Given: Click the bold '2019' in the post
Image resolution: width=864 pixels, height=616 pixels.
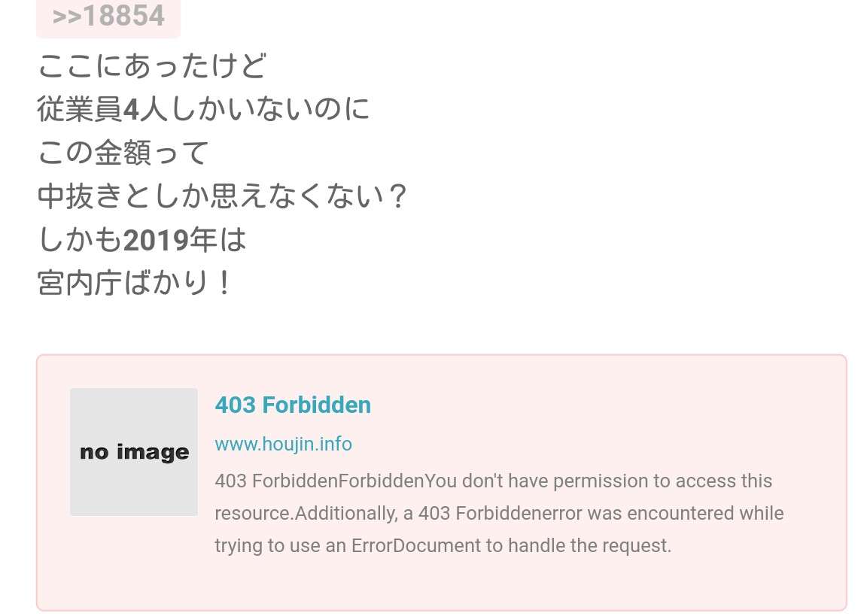Looking at the screenshot, I should (x=155, y=240).
